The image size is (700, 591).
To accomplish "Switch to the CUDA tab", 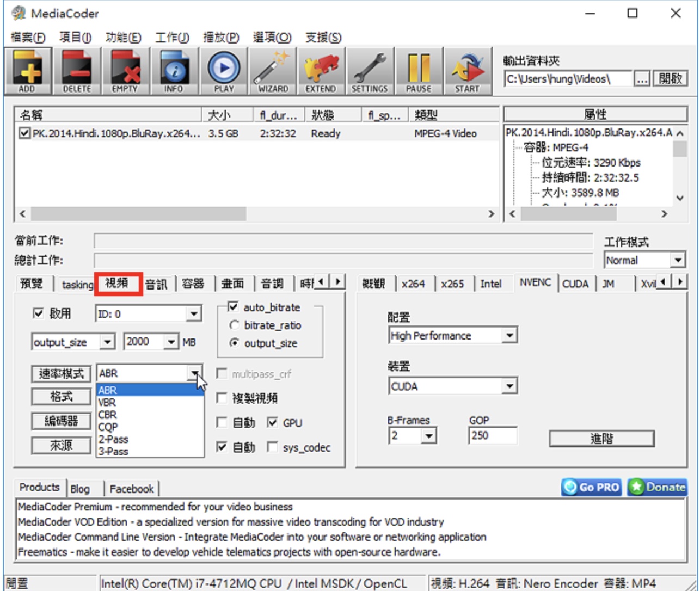I will point(575,284).
